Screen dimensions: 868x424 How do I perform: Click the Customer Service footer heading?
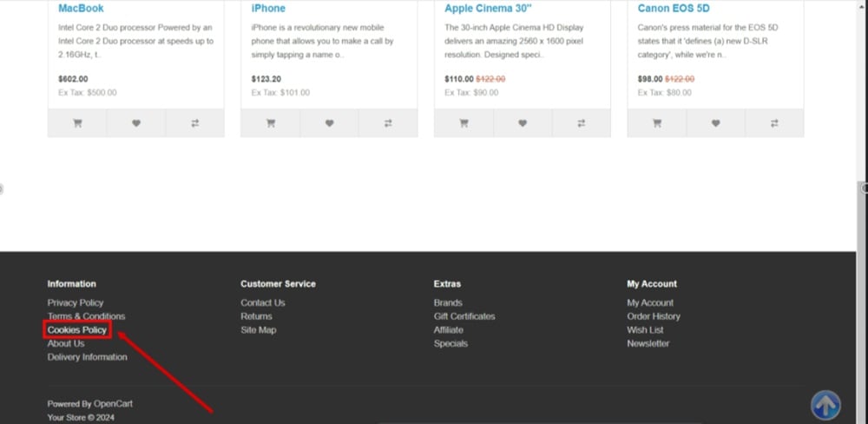coord(279,284)
